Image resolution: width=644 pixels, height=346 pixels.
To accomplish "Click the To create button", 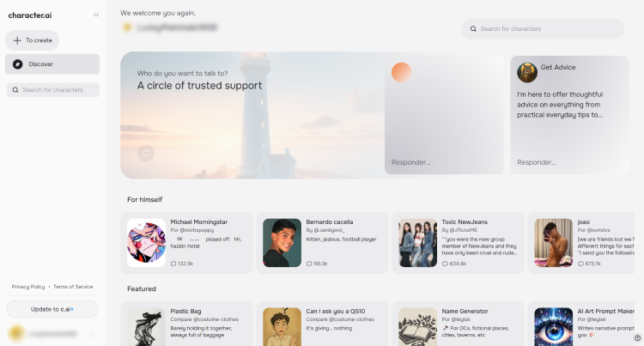I will [x=32, y=40].
